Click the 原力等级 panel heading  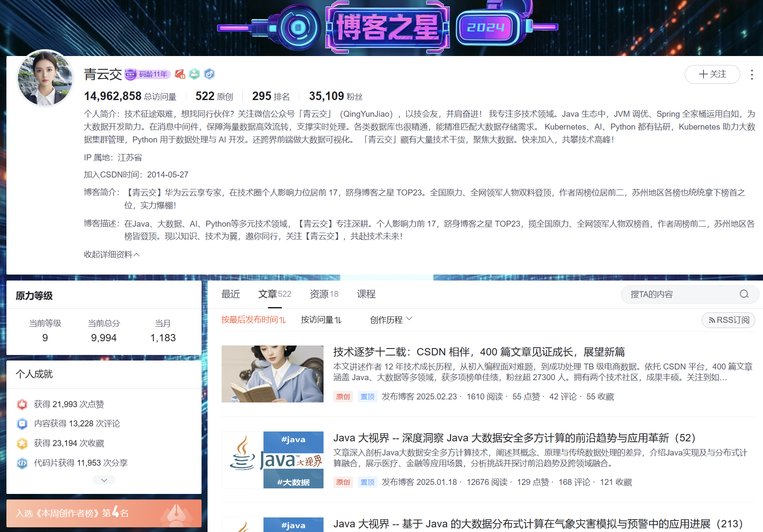(x=34, y=296)
